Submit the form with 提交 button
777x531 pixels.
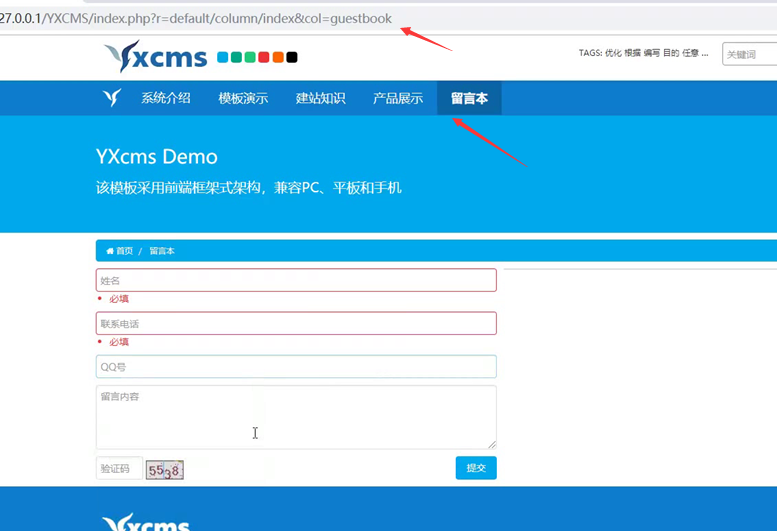476,468
